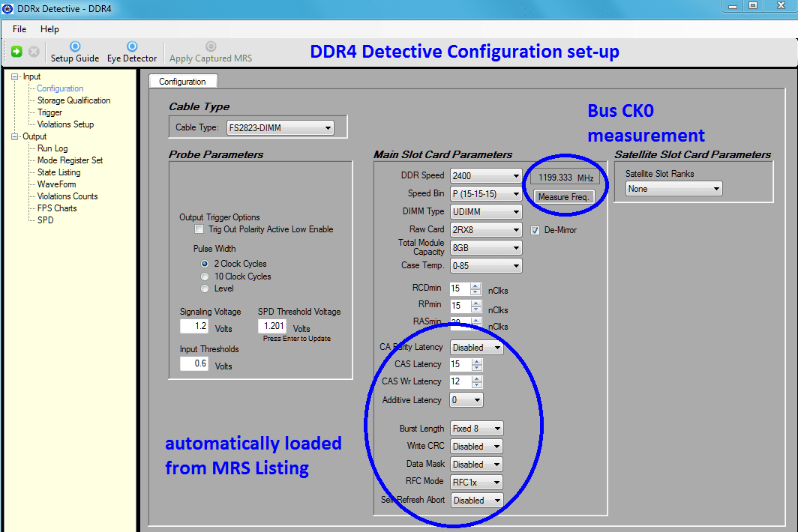Open Total Module Capacity dropdown
This screenshot has height=532, width=798.
[x=486, y=248]
